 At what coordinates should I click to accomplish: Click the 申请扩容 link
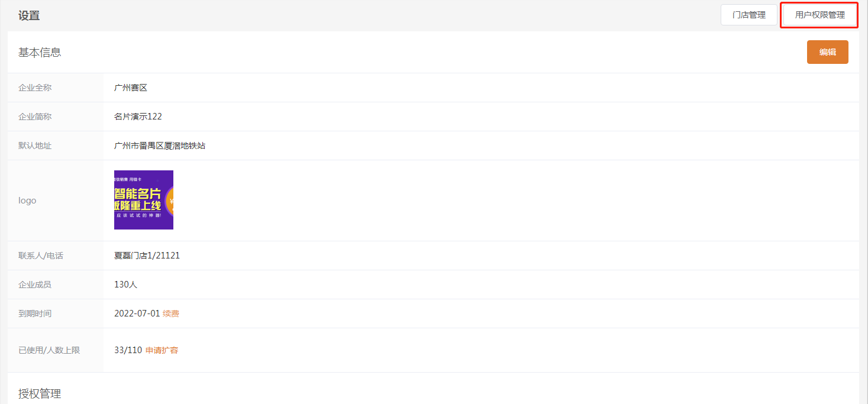(162, 350)
